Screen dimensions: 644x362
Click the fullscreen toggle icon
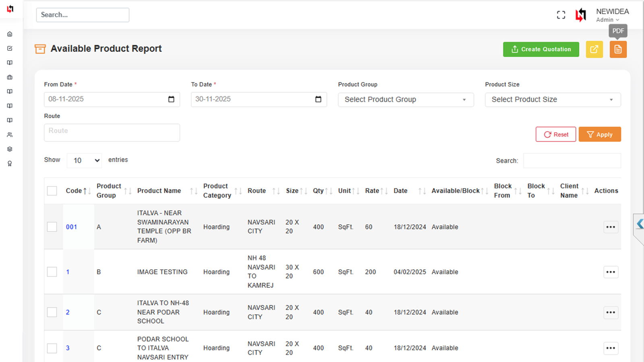click(x=561, y=15)
